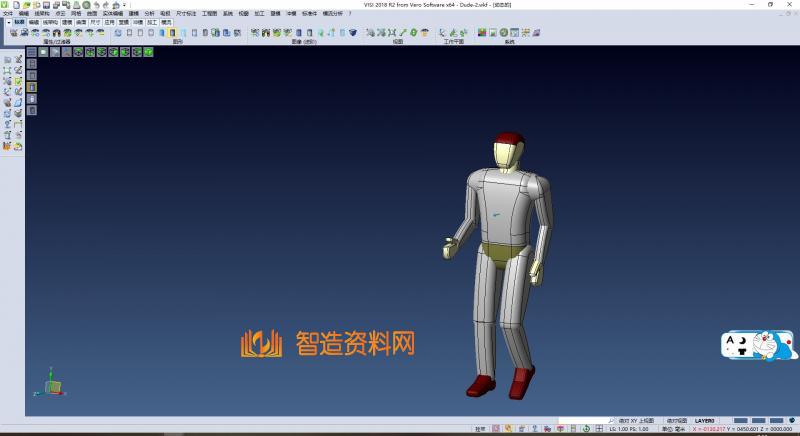Switch to the 尺寸 ribbon tab
Viewport: 800px width, 436px height.
click(x=95, y=22)
